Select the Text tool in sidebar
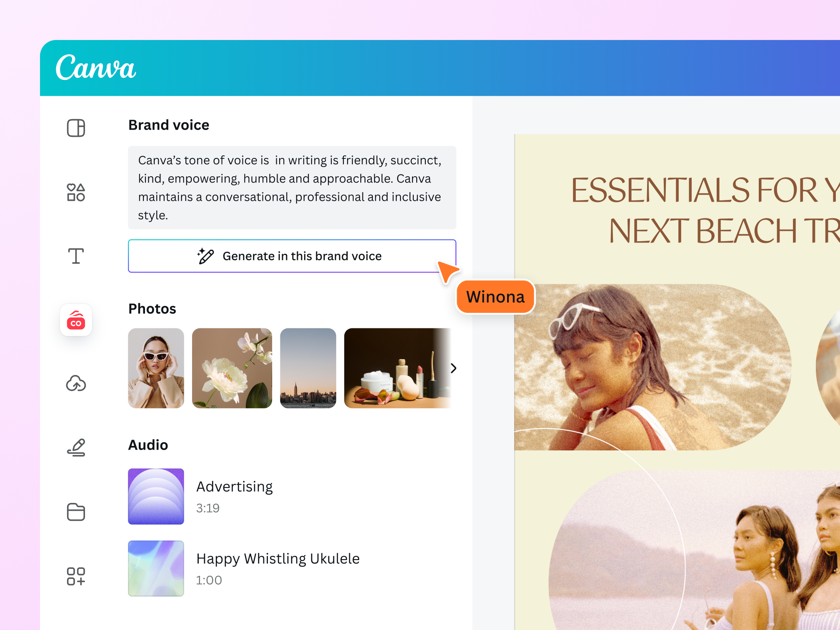 coord(76,256)
